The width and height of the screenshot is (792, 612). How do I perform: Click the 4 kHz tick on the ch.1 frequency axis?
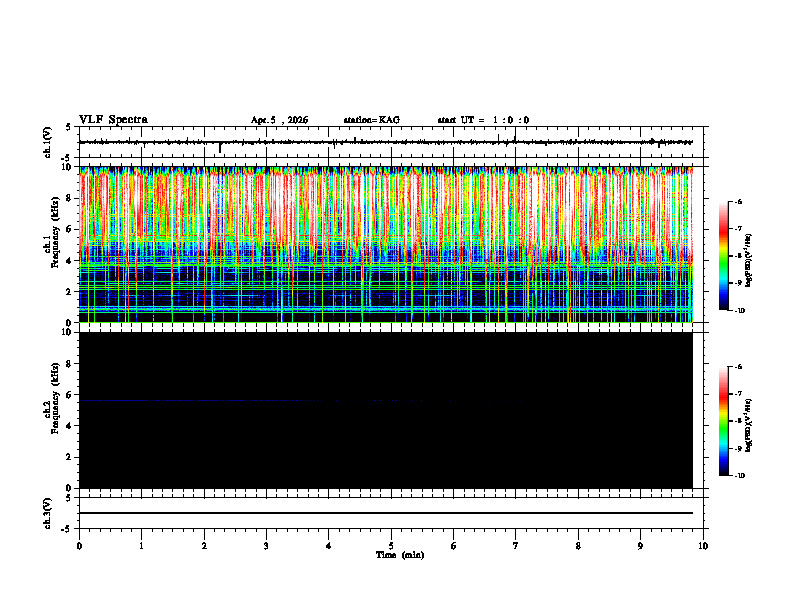pos(70,261)
